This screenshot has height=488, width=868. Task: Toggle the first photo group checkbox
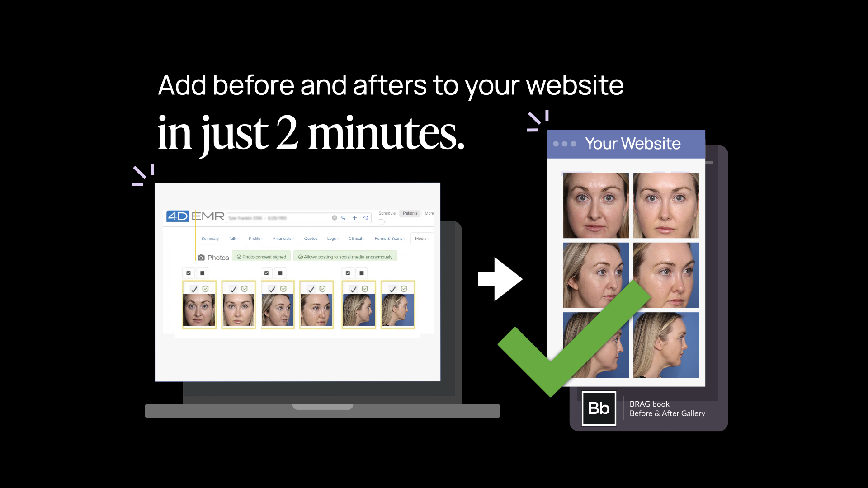pos(189,273)
